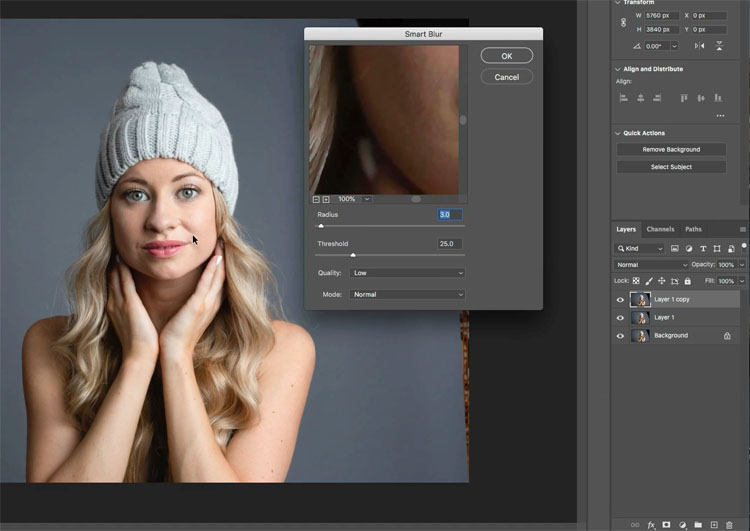Hide the Background layer
The image size is (750, 531).
pyautogui.click(x=620, y=336)
